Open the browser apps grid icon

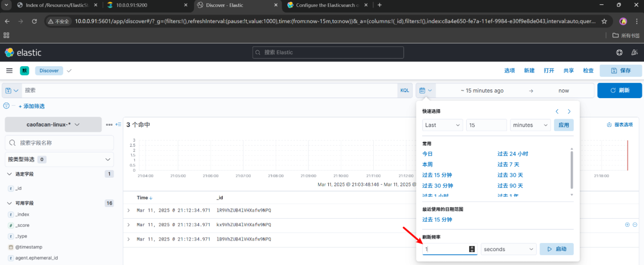coord(6,35)
